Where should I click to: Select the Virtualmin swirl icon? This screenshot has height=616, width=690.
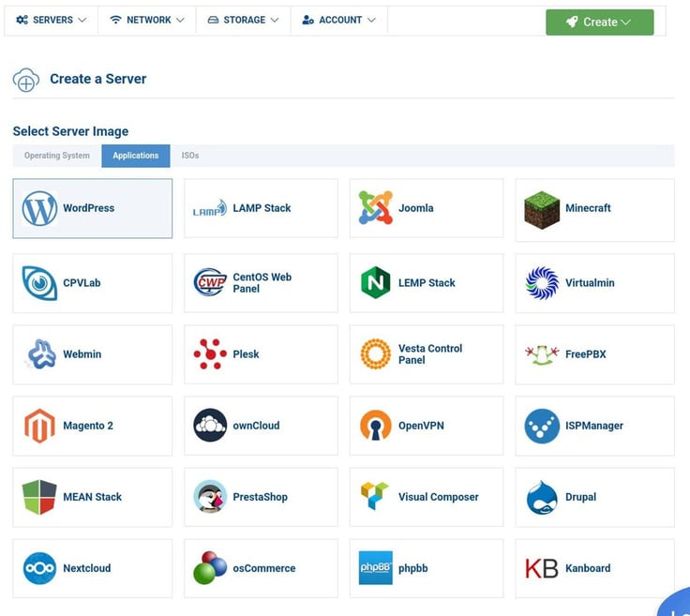point(542,283)
